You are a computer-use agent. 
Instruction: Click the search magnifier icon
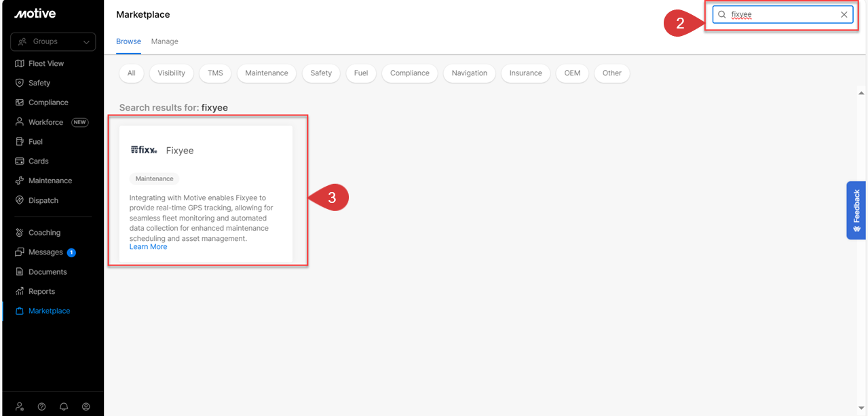(x=722, y=14)
